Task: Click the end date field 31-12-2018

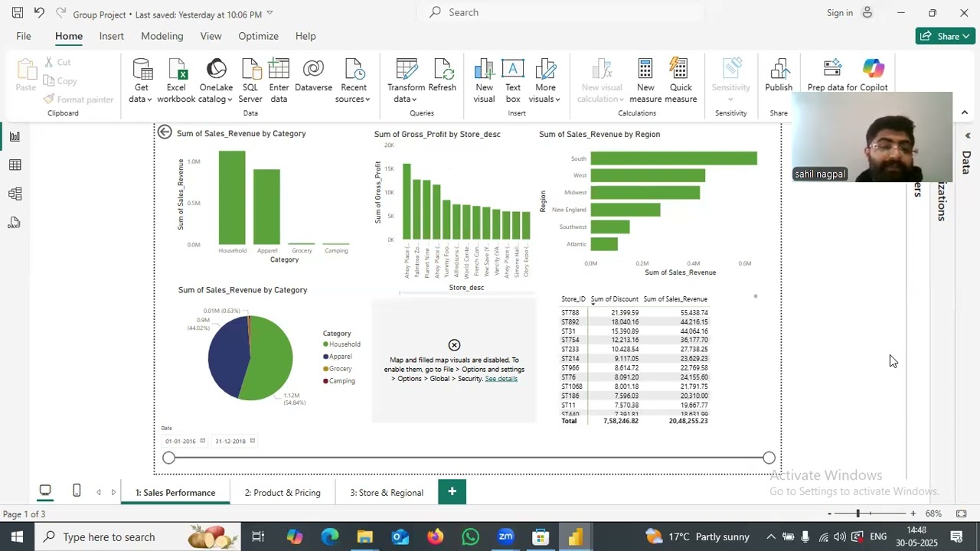Action: coord(234,442)
